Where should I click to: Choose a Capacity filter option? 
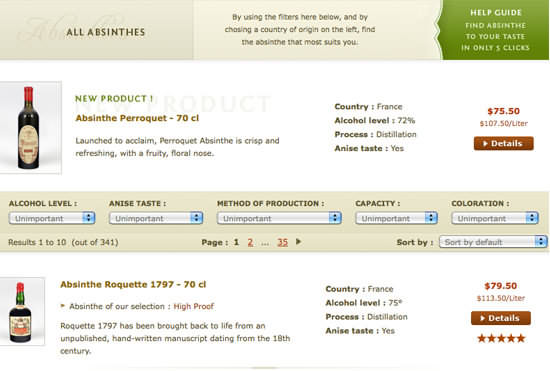[x=396, y=218]
